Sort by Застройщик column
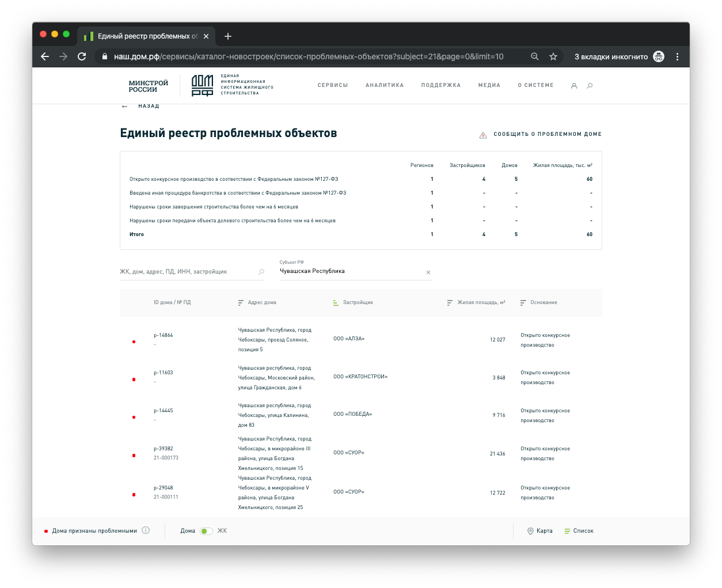722x588 pixels. coord(353,302)
